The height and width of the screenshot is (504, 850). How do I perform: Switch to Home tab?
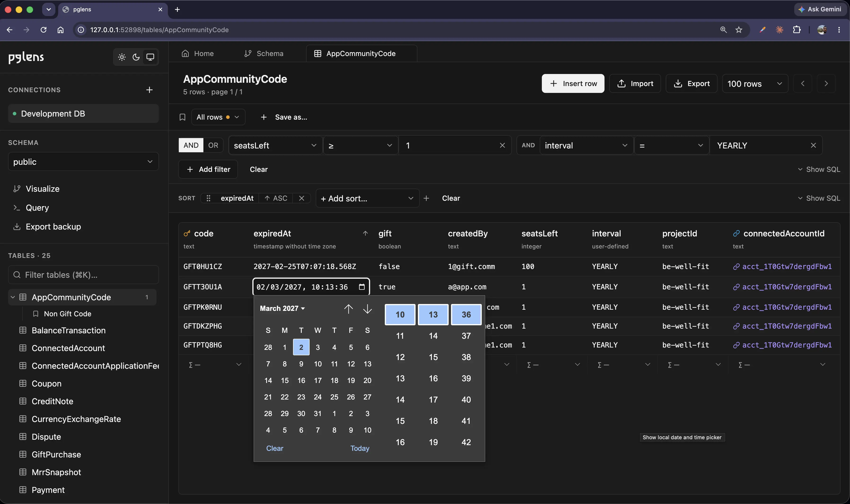198,54
